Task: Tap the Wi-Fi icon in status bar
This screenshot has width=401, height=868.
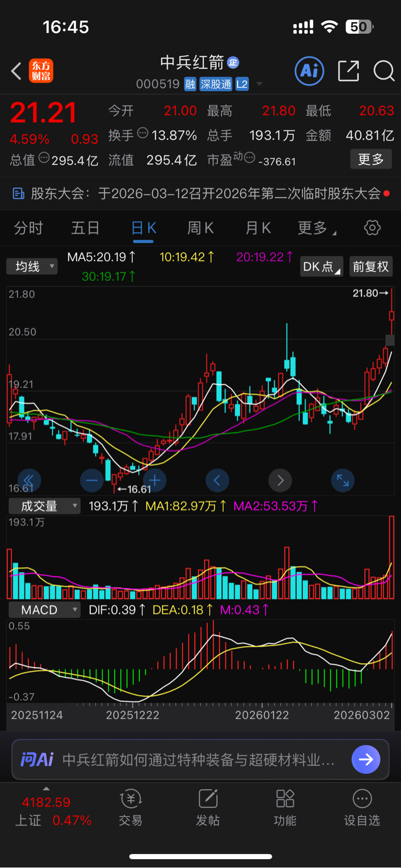Action: pyautogui.click(x=329, y=27)
